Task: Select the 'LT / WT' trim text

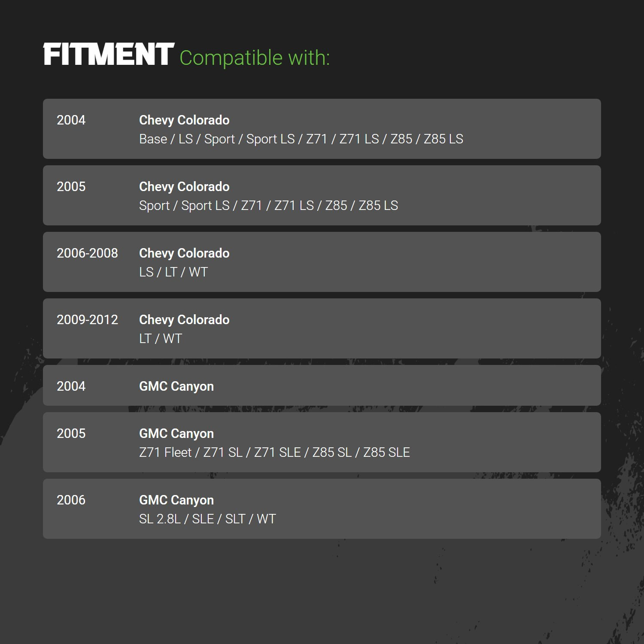Action: [161, 339]
